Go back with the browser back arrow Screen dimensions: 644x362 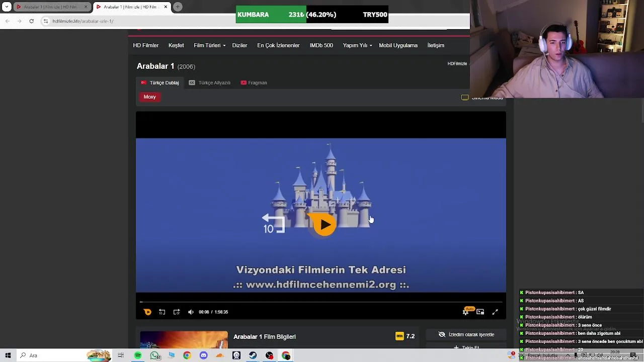pos(8,21)
